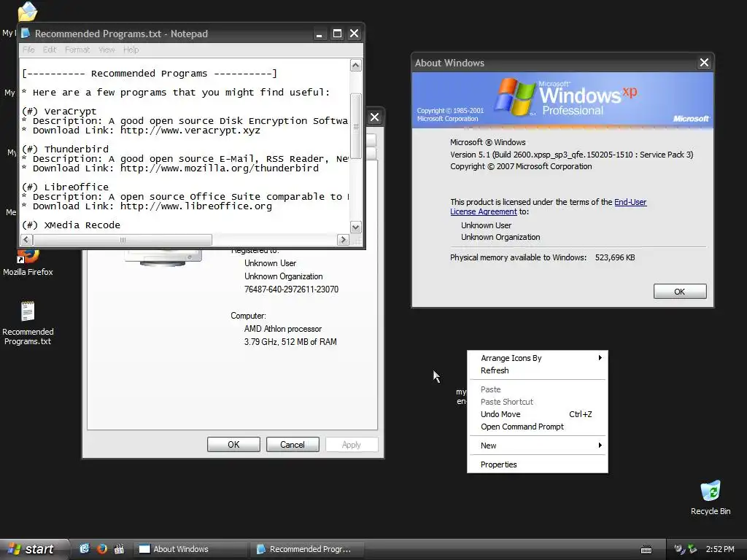
Task: Click the keyboard icon in the taskbar
Action: [646, 550]
